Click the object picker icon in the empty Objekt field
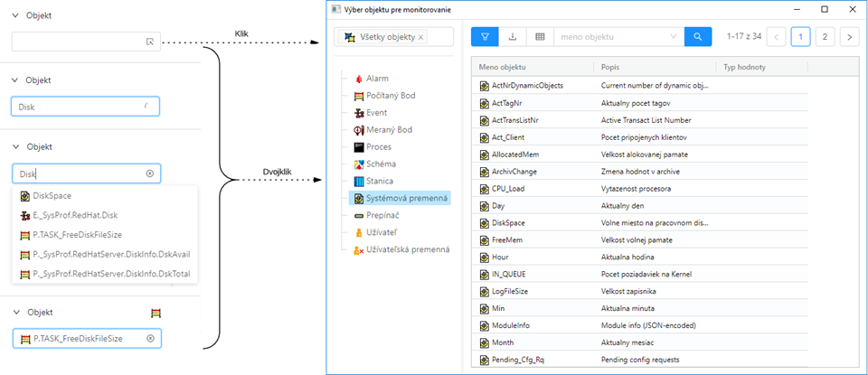The height and width of the screenshot is (375, 868). coord(150,42)
